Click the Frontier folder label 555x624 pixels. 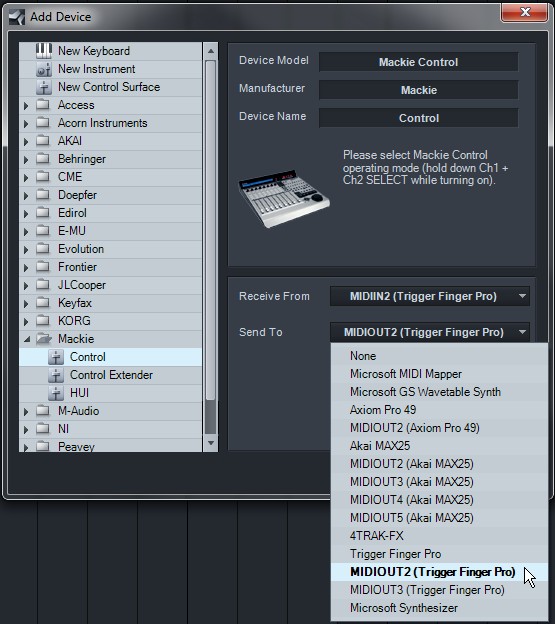[x=77, y=267]
